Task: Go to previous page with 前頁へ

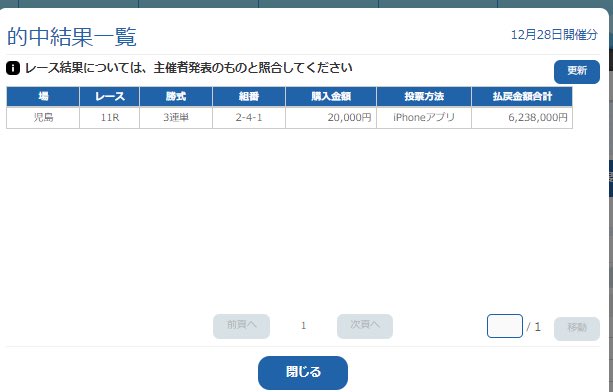Action: 241,326
